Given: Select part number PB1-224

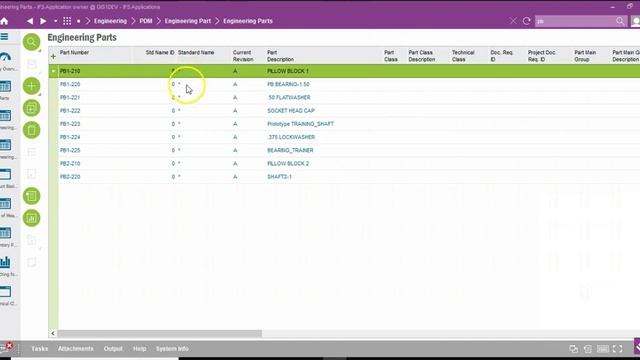Looking at the screenshot, I should point(70,137).
